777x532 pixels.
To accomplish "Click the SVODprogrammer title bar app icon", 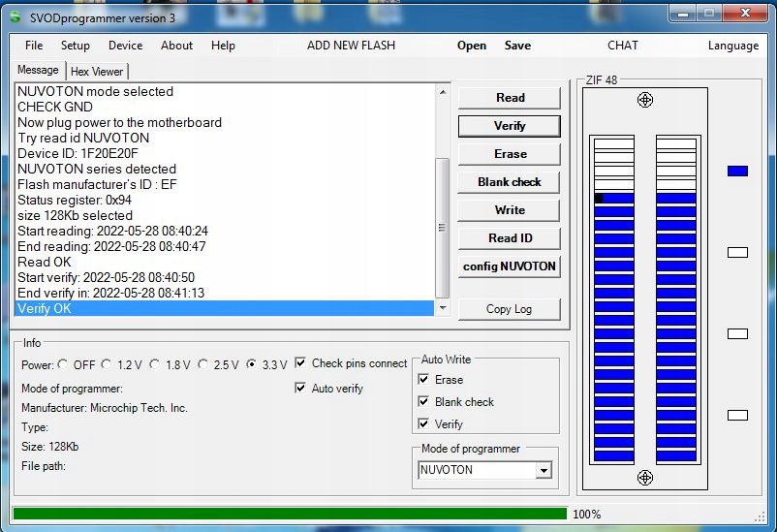I will (x=15, y=16).
